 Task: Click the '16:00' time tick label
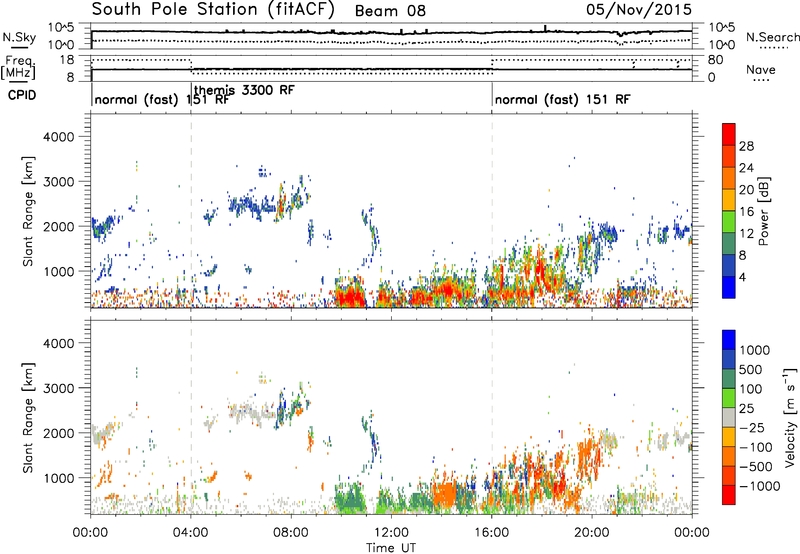tap(491, 533)
